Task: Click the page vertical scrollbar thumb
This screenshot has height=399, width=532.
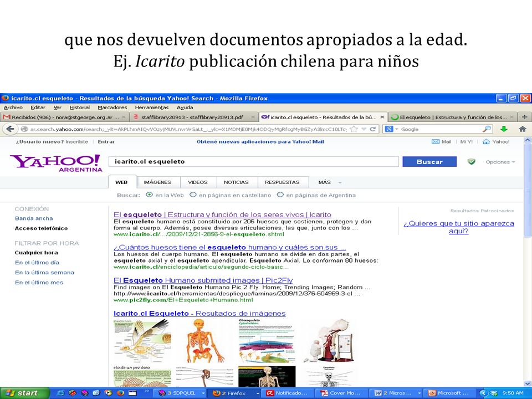Action: click(x=528, y=190)
